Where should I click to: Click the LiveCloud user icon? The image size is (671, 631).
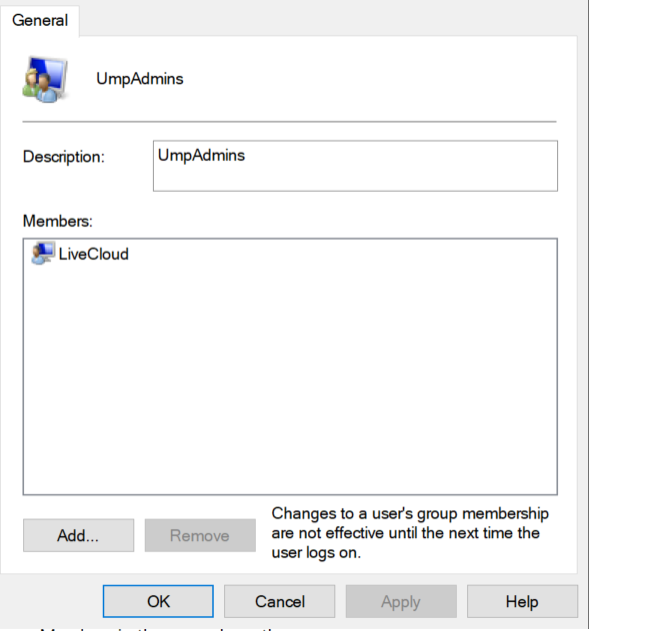point(43,254)
